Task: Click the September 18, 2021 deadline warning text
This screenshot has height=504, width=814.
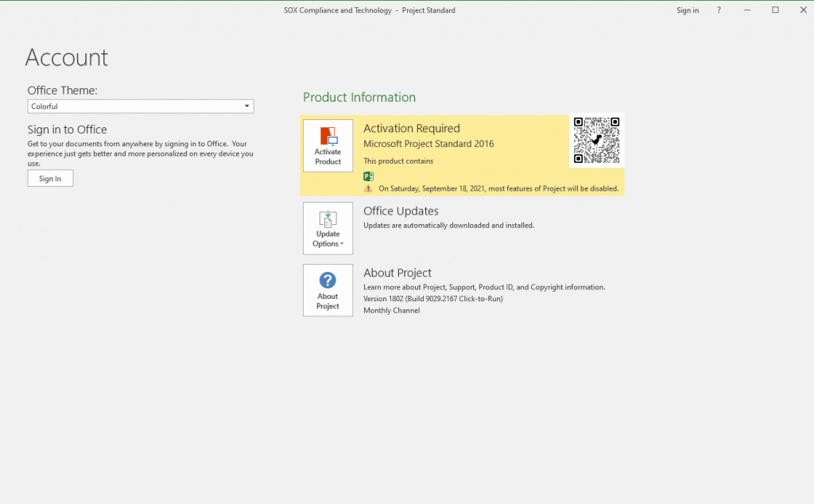Action: coord(497,188)
